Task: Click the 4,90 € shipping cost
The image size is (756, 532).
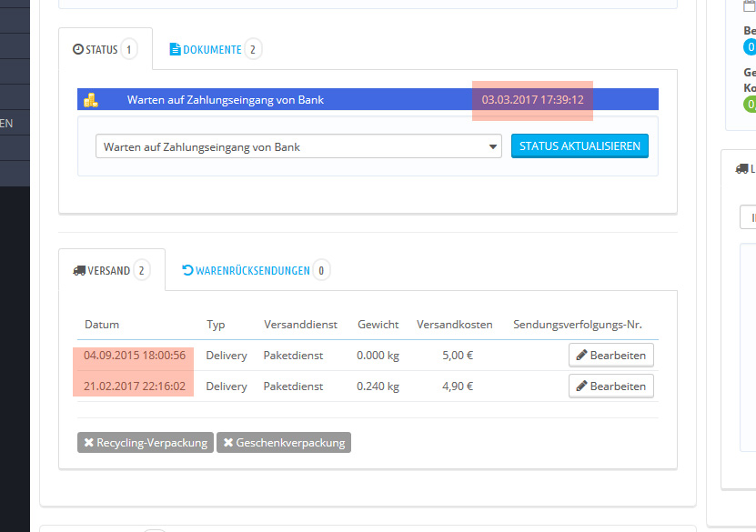Action: pyautogui.click(x=458, y=386)
